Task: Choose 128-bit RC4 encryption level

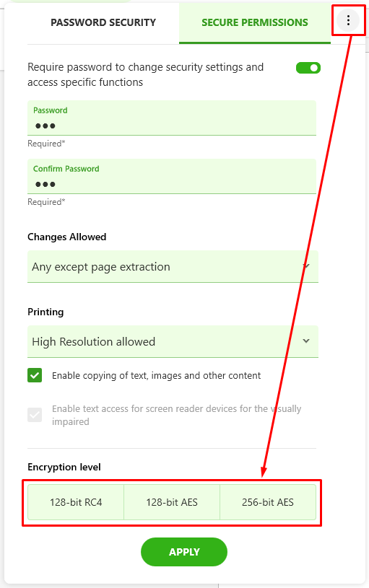Action: click(x=76, y=502)
